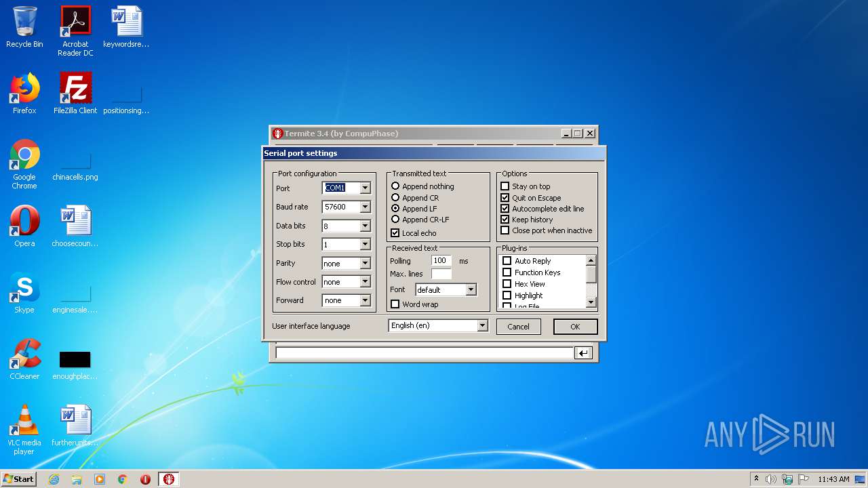Open the choosecoun Word document
This screenshot has width=868, height=488.
click(75, 226)
